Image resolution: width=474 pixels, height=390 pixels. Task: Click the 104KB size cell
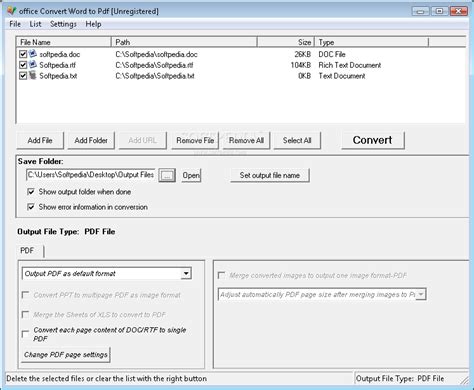point(300,65)
